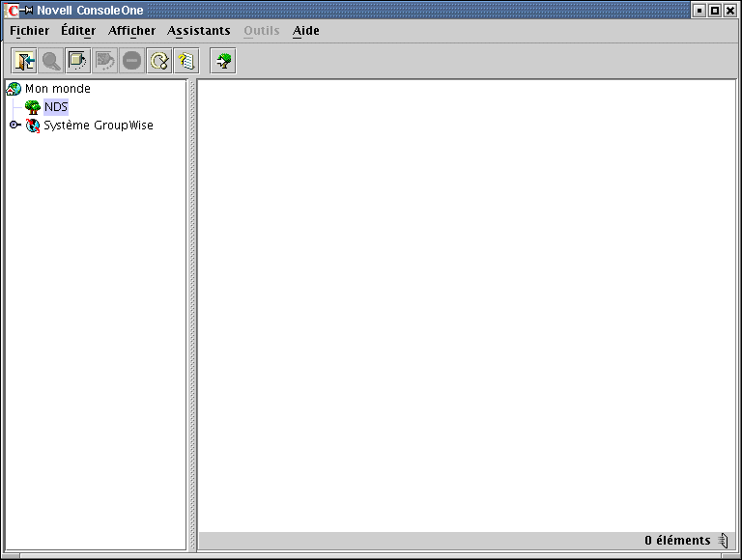The image size is (742, 560).
Task: Click the 0 éléments status text
Action: point(677,540)
